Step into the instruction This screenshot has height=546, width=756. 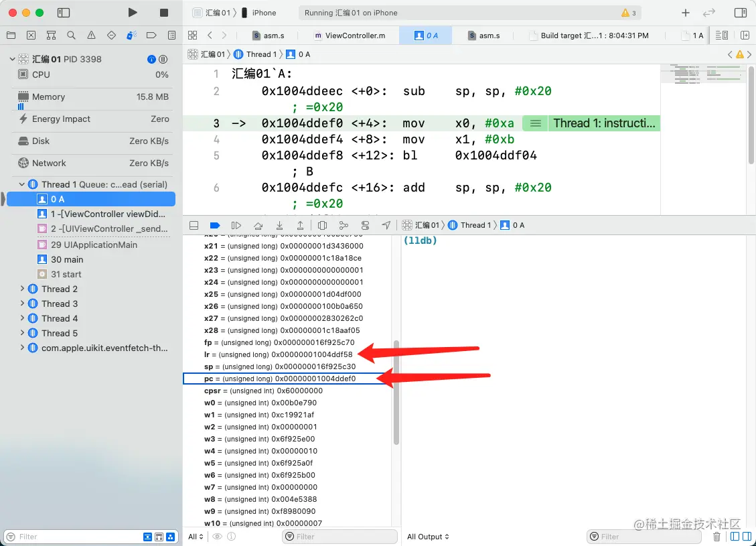pyautogui.click(x=280, y=225)
